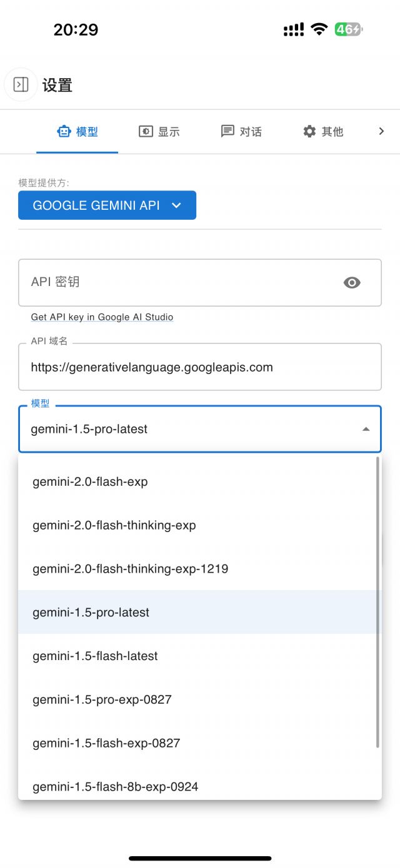Show API key with eye icon
Viewport: 400px width, 868px height.
(352, 283)
